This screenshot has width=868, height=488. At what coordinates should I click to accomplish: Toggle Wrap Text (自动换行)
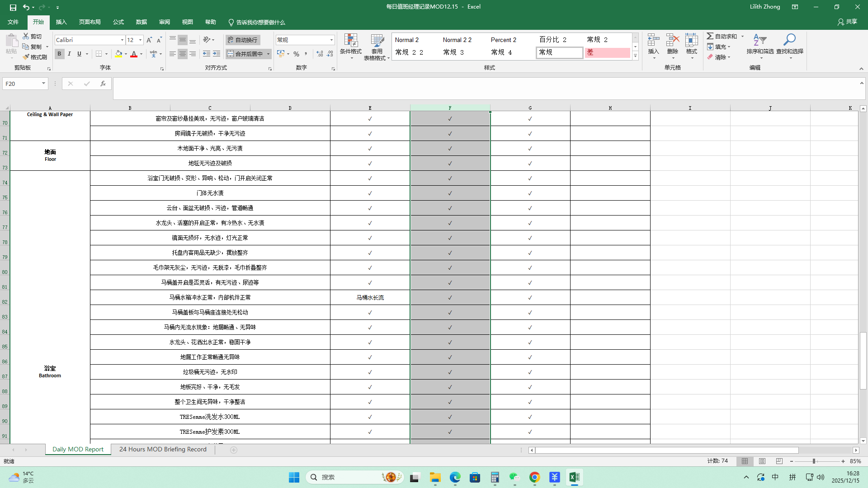click(x=242, y=40)
